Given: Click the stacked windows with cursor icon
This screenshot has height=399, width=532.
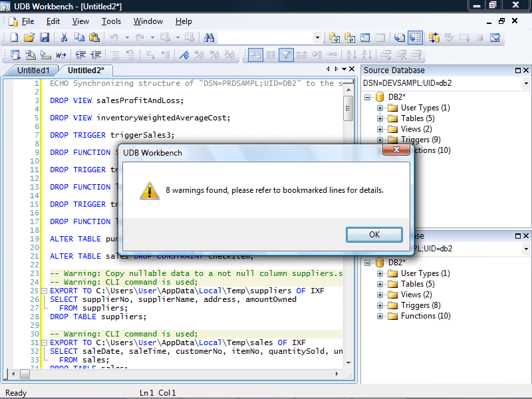Looking at the screenshot, I should click(x=31, y=55).
